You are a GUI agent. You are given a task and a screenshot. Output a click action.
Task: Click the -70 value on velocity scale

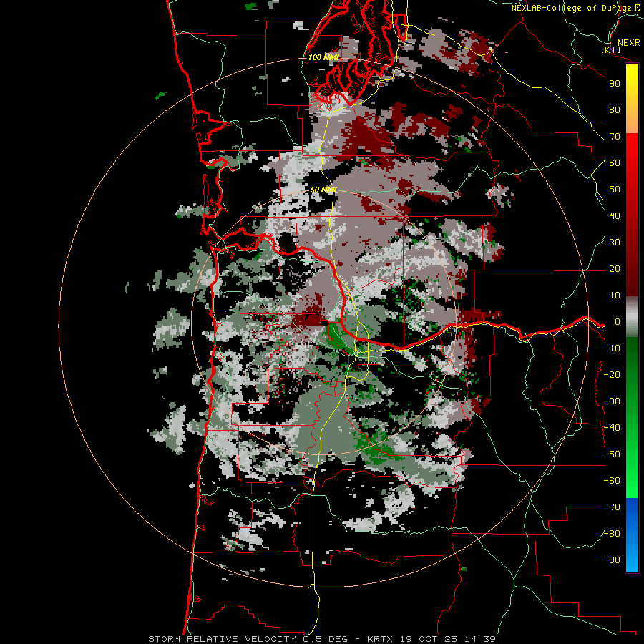tap(612, 507)
